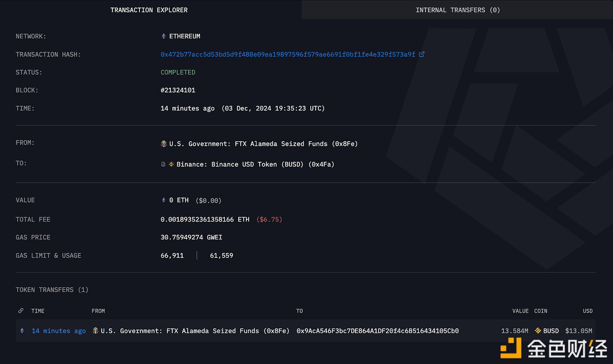Click the BUSD coin icon in transfer row
613x364 pixels.
538,331
